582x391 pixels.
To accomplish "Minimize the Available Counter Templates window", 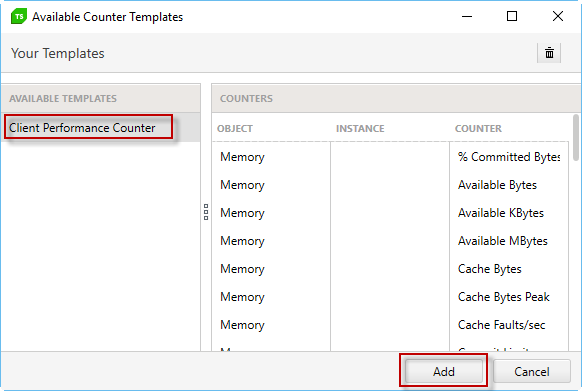I will [467, 16].
